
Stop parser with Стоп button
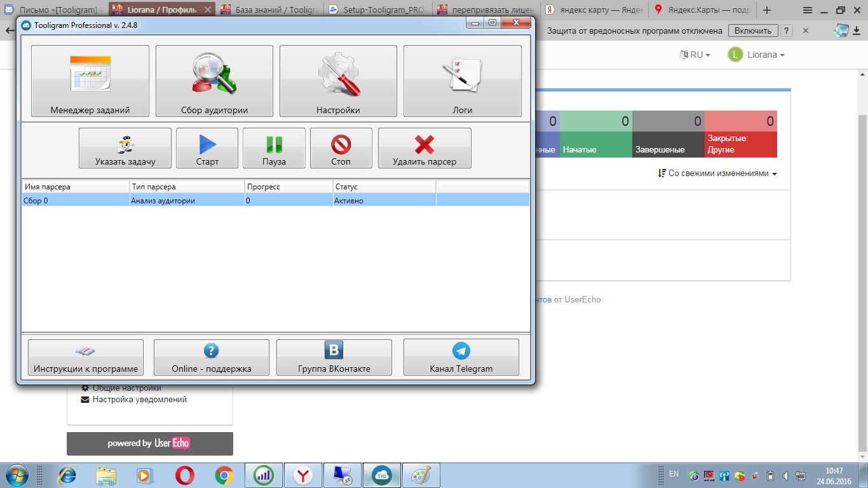(x=341, y=148)
